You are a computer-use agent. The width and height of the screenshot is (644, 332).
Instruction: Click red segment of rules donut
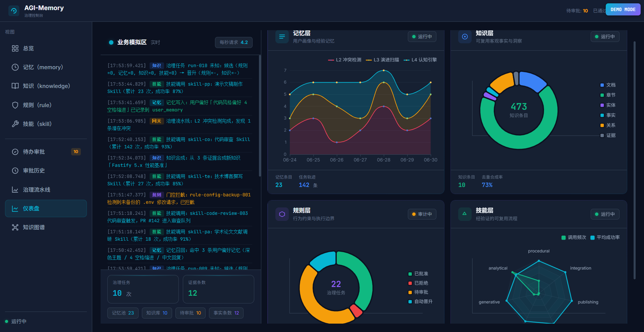[x=356, y=311]
